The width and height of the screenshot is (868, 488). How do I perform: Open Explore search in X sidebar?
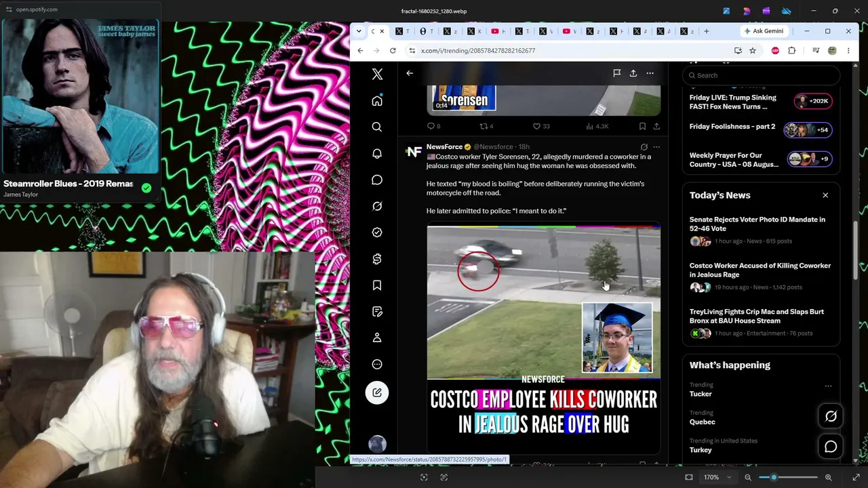(x=377, y=127)
